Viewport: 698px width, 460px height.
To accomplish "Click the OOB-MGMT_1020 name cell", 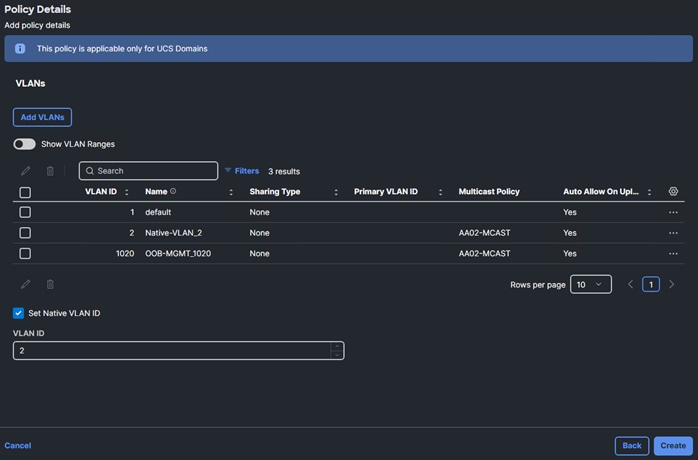I will click(178, 253).
